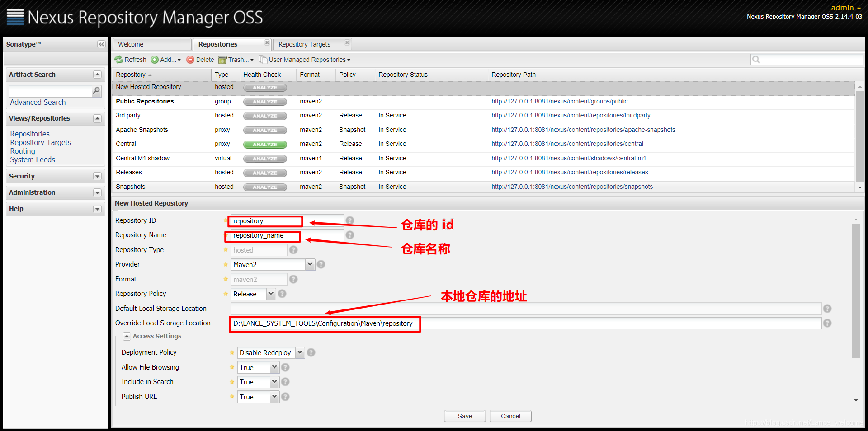Click Analyze button for Central repository

265,145
